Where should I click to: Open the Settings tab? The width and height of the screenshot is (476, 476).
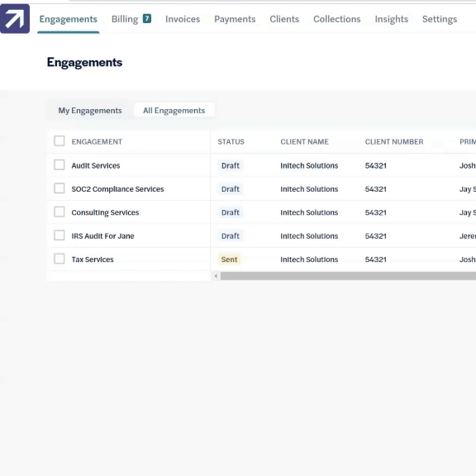coord(440,19)
